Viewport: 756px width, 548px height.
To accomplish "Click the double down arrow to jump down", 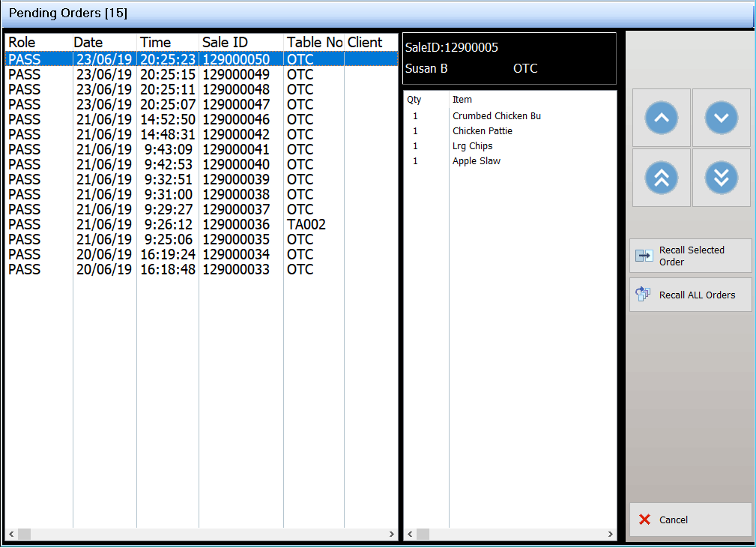I will coord(721,178).
